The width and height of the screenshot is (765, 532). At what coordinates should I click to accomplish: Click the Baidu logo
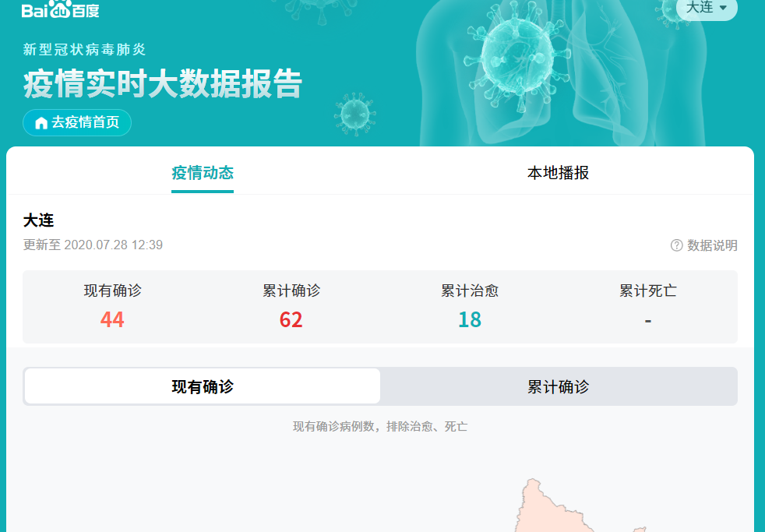coord(60,10)
